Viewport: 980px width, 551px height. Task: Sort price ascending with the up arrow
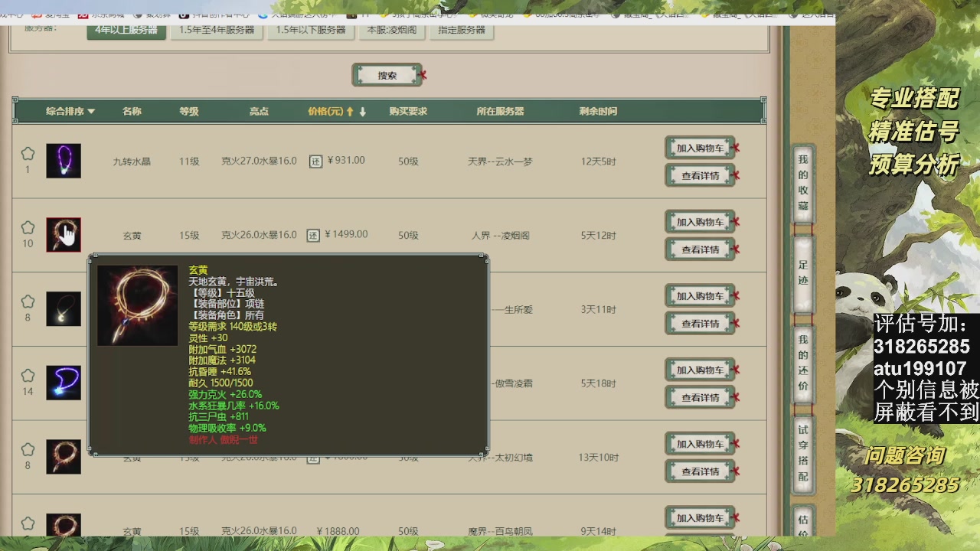(x=350, y=112)
